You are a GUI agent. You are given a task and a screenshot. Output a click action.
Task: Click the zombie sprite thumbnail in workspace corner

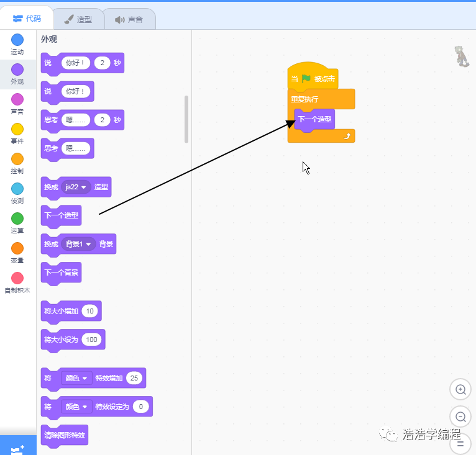tap(462, 56)
